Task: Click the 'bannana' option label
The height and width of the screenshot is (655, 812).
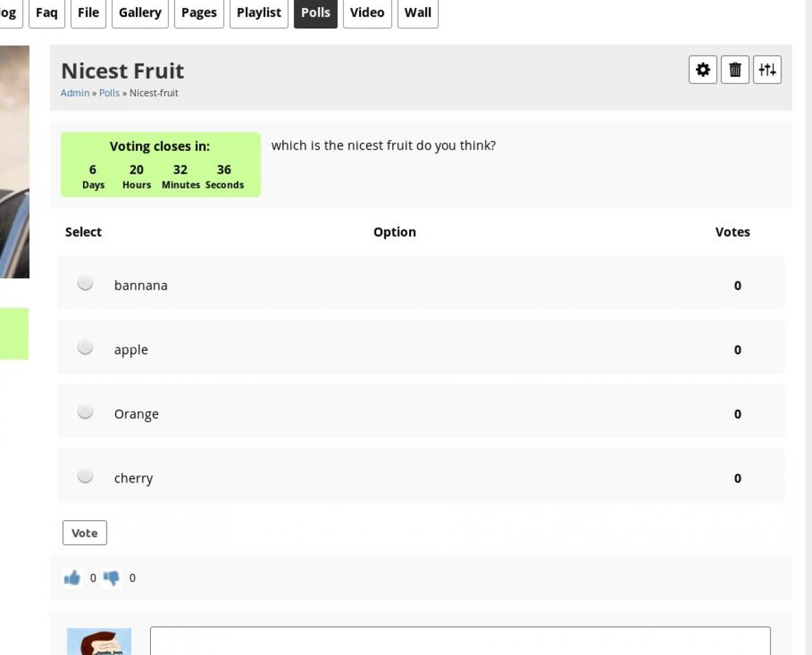Action: point(141,285)
